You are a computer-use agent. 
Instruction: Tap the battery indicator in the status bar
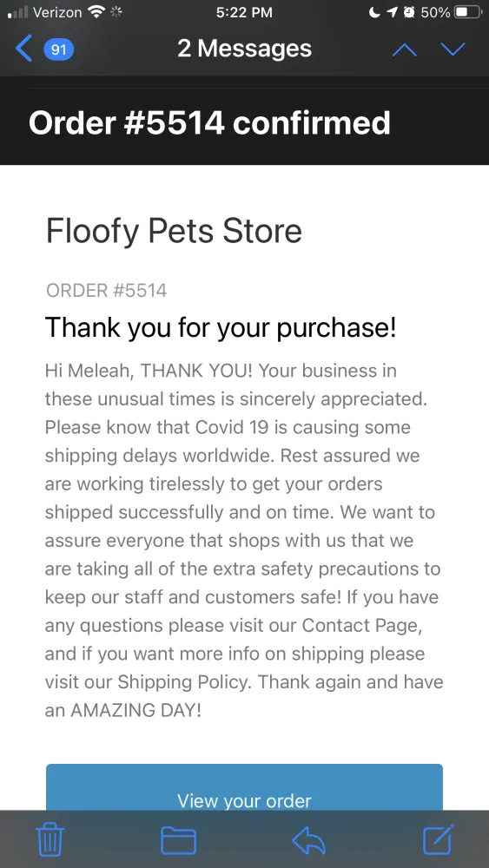click(x=468, y=12)
